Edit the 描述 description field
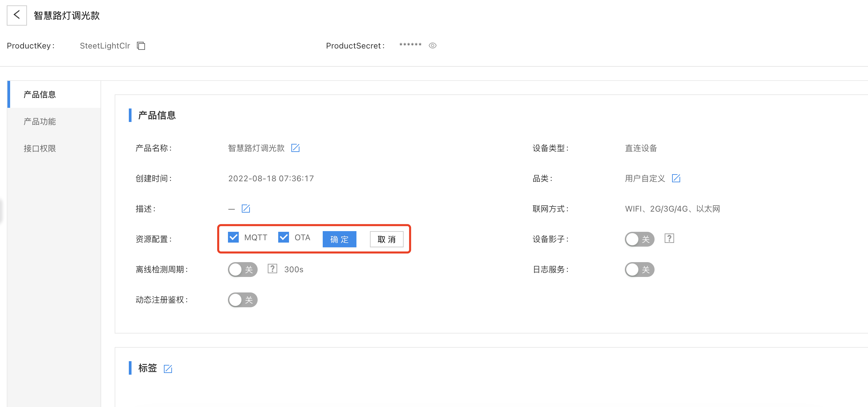This screenshot has height=407, width=868. point(246,209)
